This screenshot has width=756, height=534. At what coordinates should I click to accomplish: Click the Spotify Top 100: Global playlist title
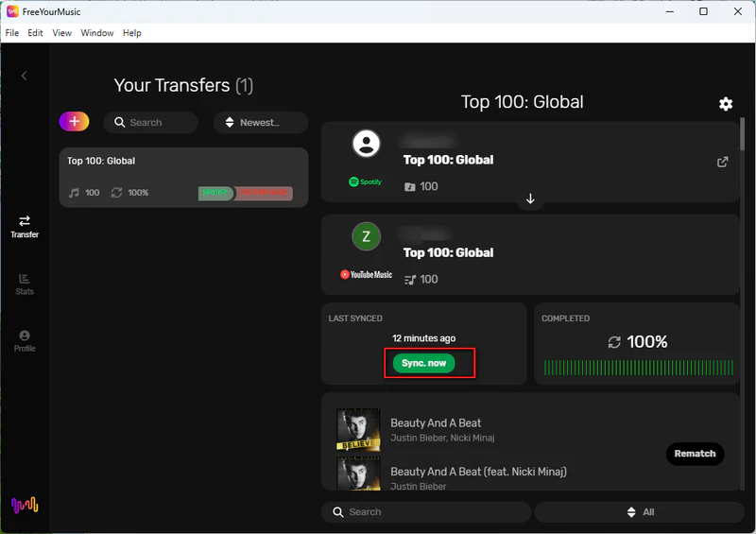click(x=448, y=160)
